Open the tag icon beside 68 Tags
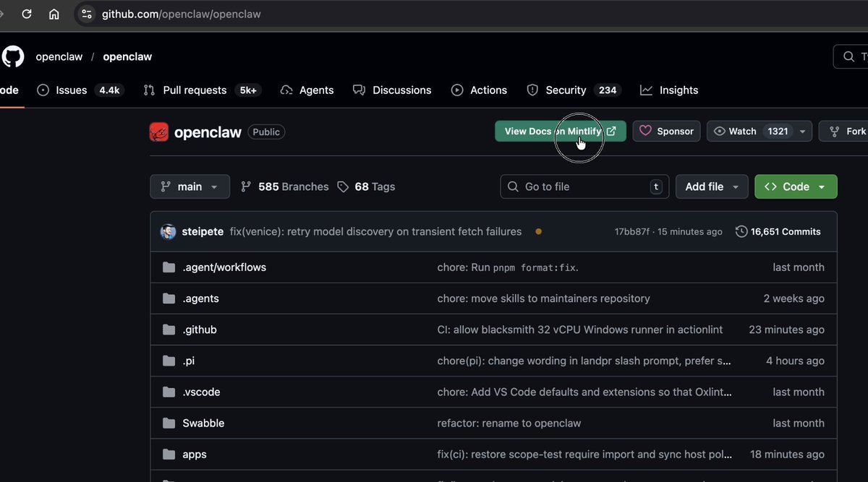 (343, 186)
